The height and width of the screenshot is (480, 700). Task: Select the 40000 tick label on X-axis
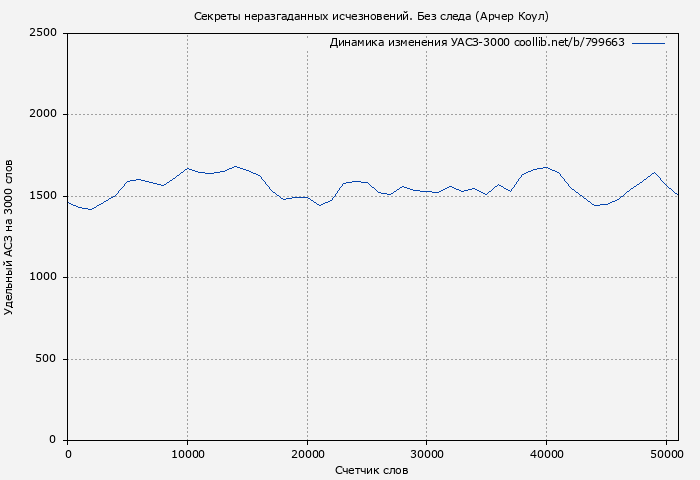tap(546, 453)
